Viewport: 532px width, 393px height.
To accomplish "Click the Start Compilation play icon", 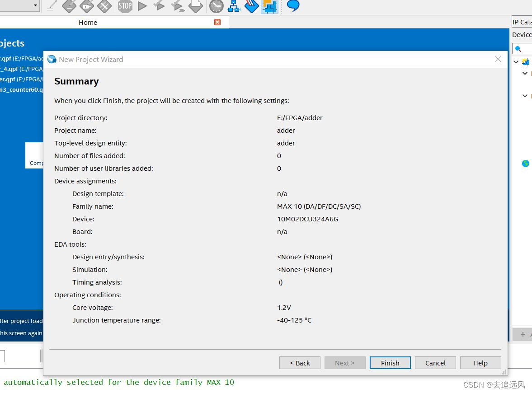I will pyautogui.click(x=142, y=6).
